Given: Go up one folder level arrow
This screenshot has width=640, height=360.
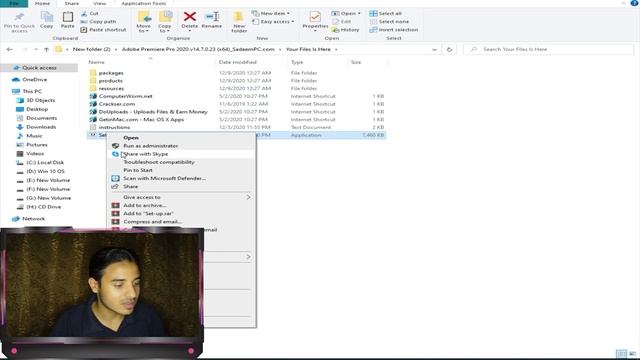Looking at the screenshot, I should pyautogui.click(x=46, y=49).
